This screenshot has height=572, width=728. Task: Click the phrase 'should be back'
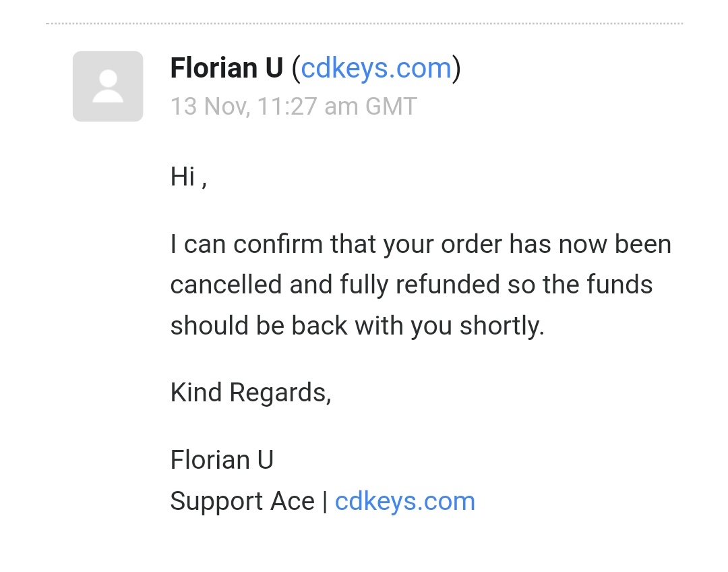(x=259, y=325)
